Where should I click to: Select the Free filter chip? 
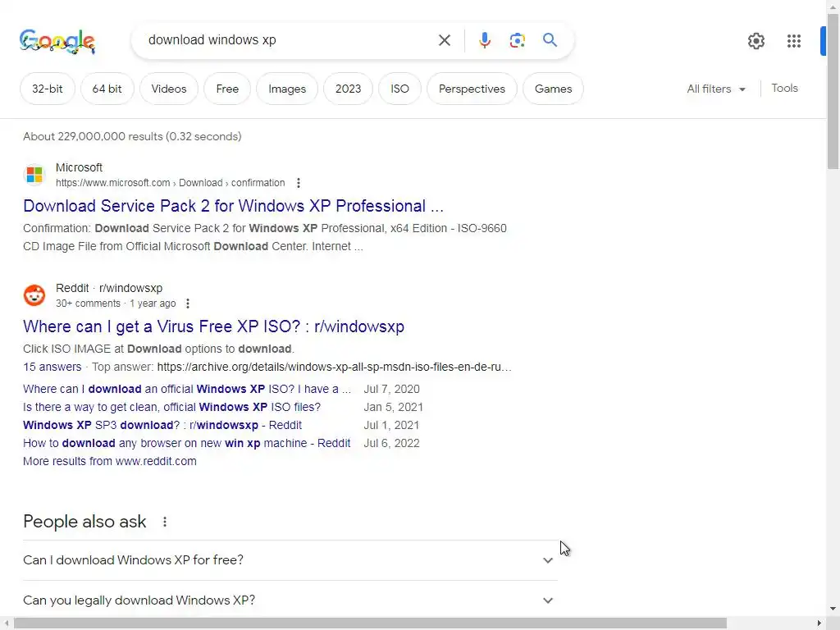click(x=227, y=89)
